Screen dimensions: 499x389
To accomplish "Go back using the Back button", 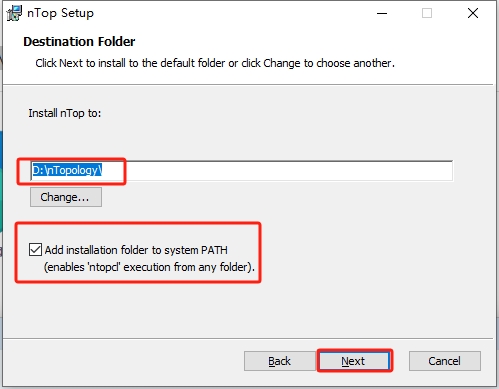I will pyautogui.click(x=280, y=361).
